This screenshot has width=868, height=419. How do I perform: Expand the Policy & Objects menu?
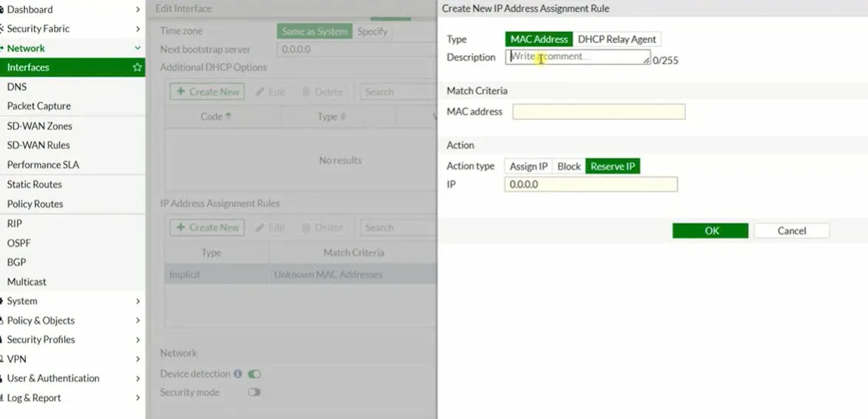(x=72, y=321)
